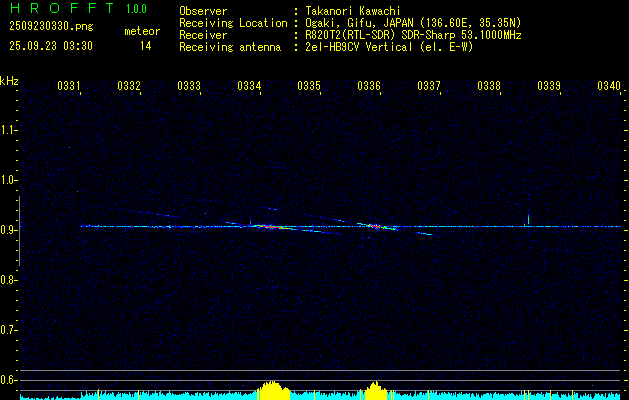This screenshot has width=629, height=400.
Task: Click the 1.0 kHz frequency label
Action: tap(8, 180)
